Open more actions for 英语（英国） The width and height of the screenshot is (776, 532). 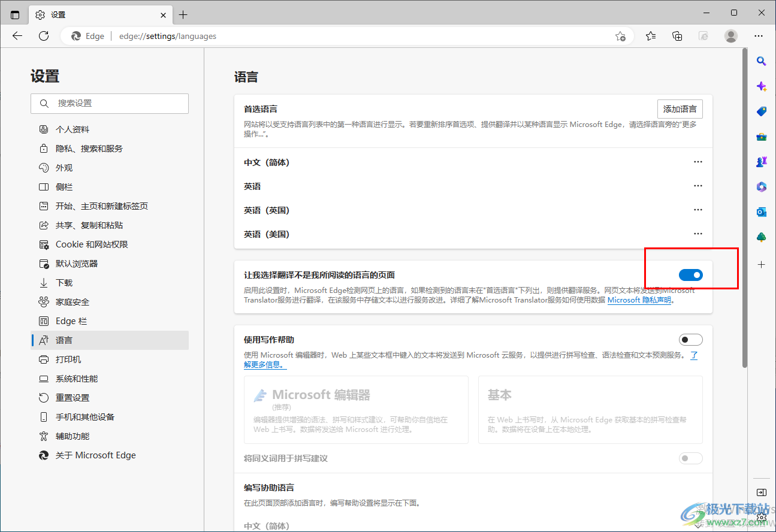coord(698,210)
